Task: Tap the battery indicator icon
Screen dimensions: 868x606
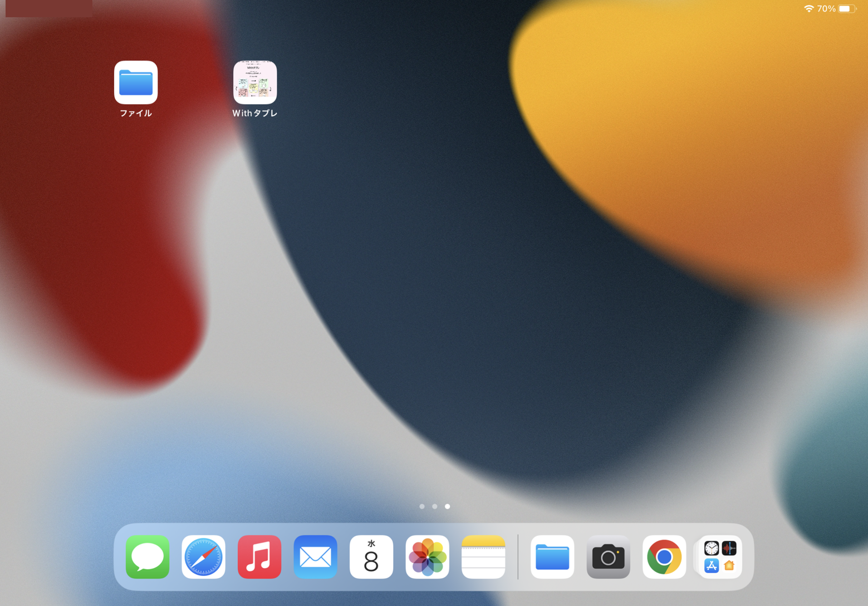Action: coord(847,8)
